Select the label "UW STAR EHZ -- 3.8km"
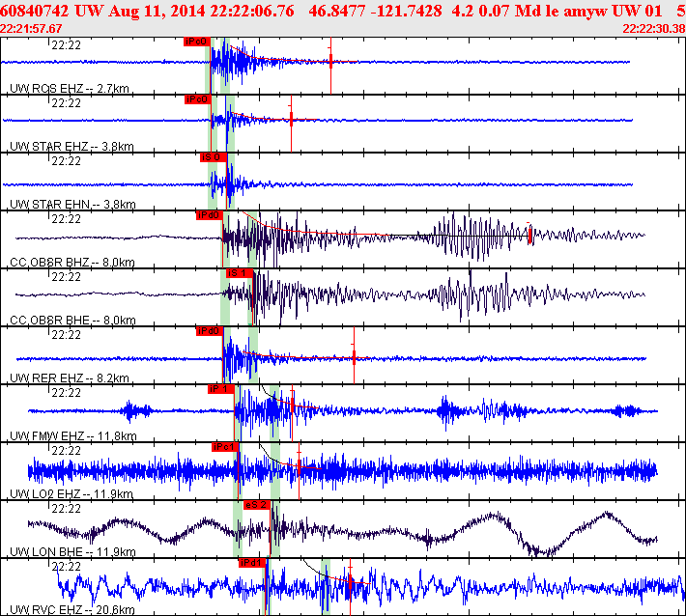The height and width of the screenshot is (616, 686). pyautogui.click(x=71, y=147)
